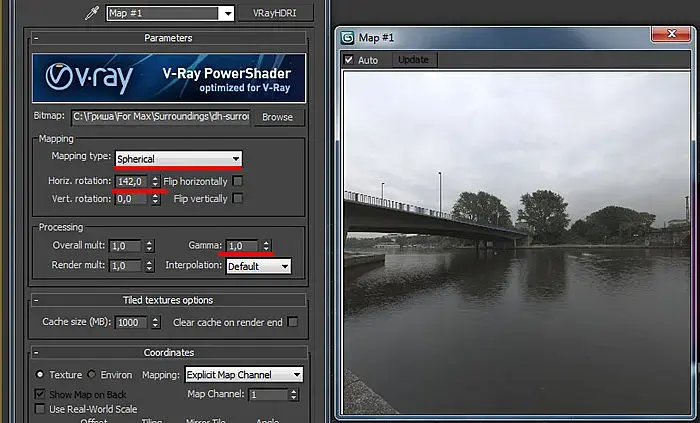Collapse the Coordinates rollout
The image size is (700, 423).
point(36,352)
